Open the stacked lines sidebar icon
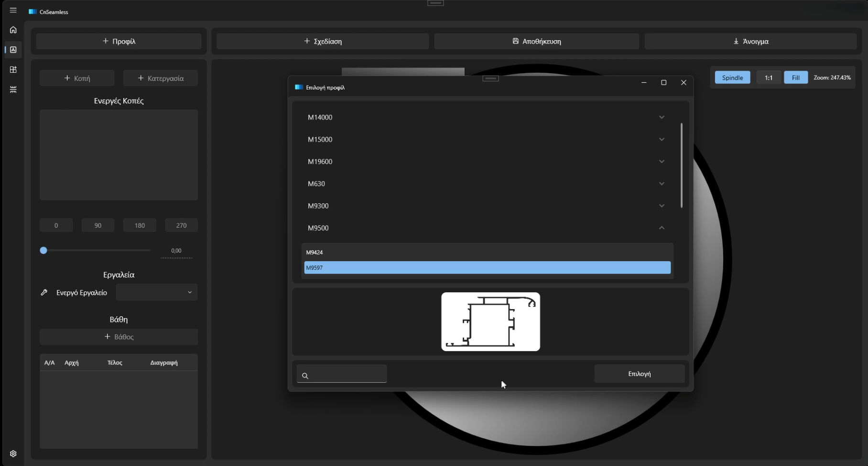Image resolution: width=868 pixels, height=466 pixels. [x=13, y=89]
